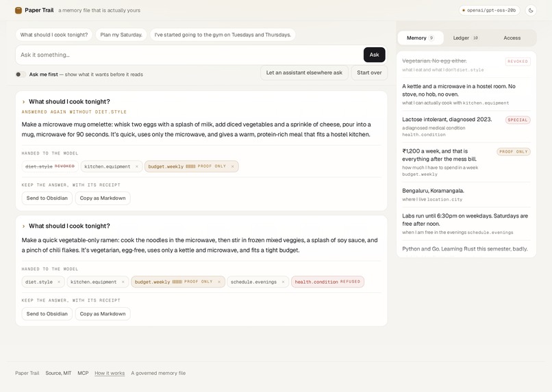552x392 pixels.
Task: Click the Memory count badge 9
Action: tap(431, 38)
